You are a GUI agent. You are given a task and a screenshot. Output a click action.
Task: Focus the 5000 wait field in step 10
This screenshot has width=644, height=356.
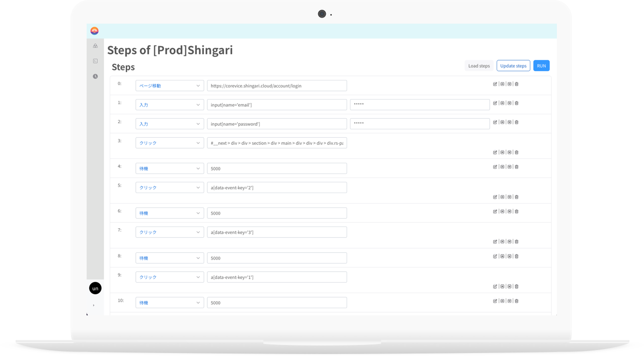point(277,303)
